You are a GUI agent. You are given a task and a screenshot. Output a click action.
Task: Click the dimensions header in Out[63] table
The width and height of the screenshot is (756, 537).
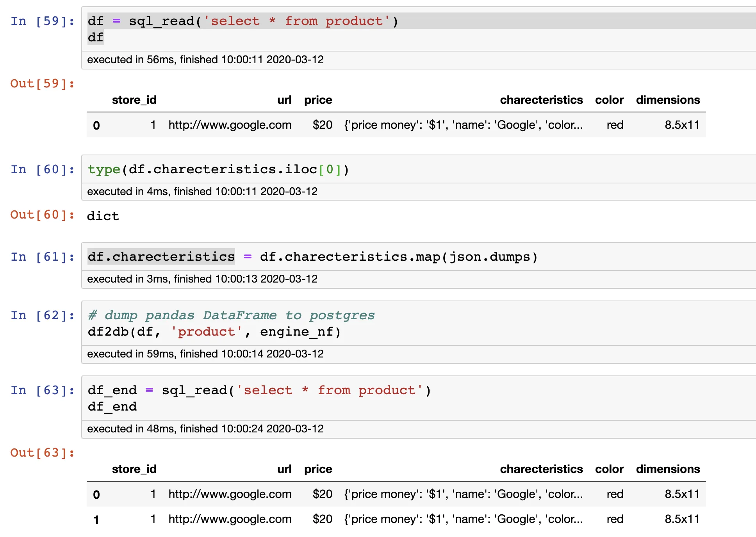point(668,469)
